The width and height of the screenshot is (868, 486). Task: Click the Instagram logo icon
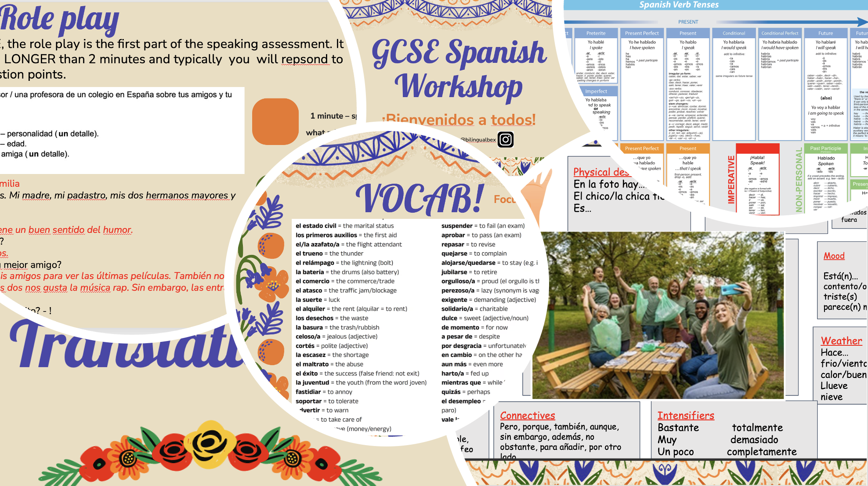click(x=506, y=140)
